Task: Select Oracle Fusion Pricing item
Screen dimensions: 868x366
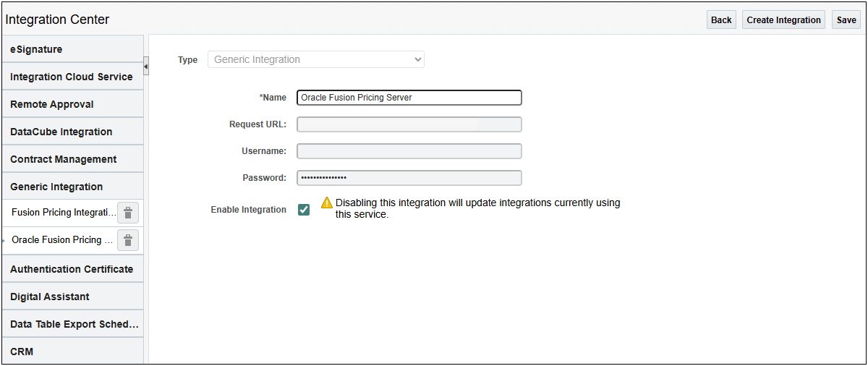Action: pyautogui.click(x=62, y=240)
